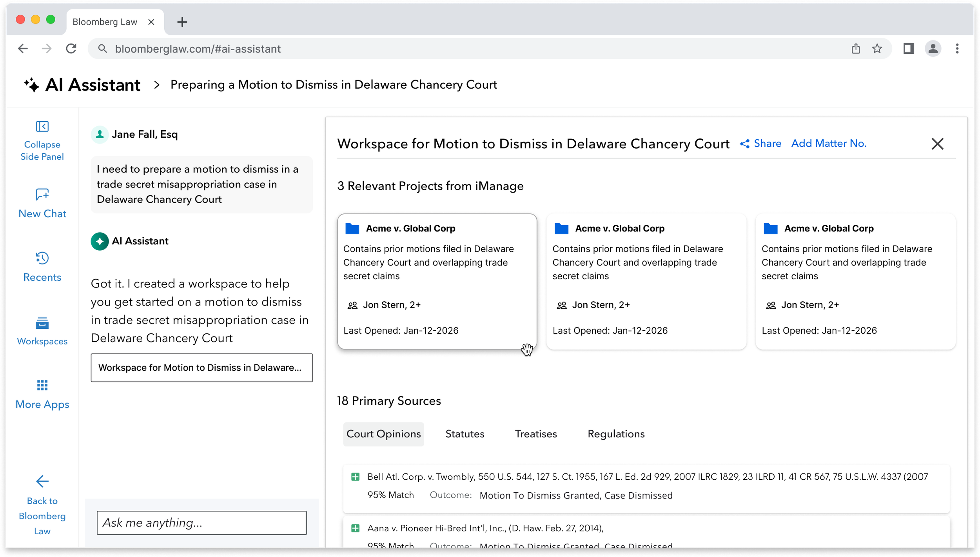The image size is (980, 557).
Task: Open More Apps grid
Action: point(42,394)
